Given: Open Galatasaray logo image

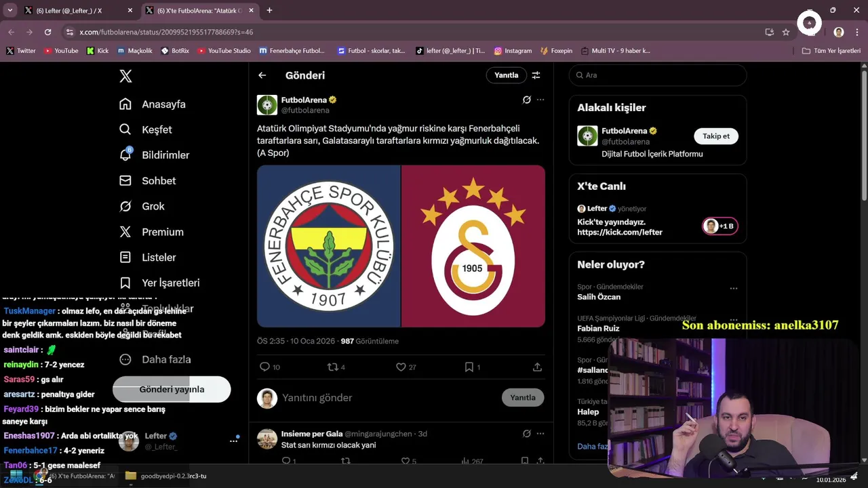Looking at the screenshot, I should click(x=473, y=246).
